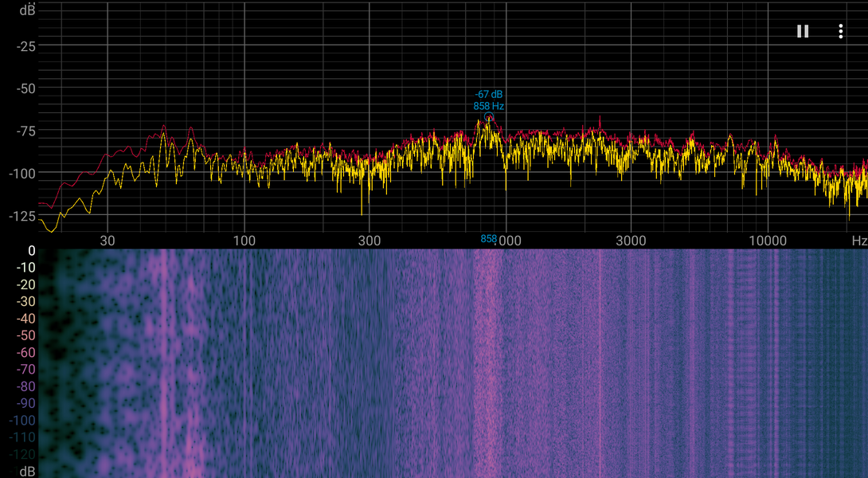Click the -30 value on spectrogram color scale
The image size is (868, 478).
coord(25,302)
